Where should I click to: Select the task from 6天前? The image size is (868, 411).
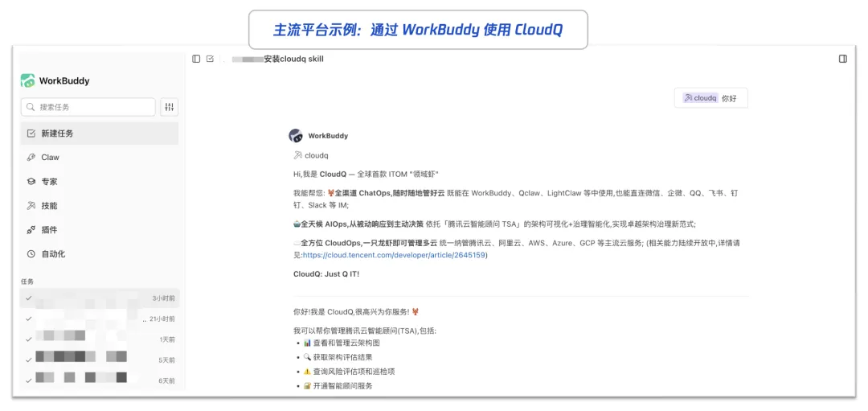pyautogui.click(x=100, y=380)
